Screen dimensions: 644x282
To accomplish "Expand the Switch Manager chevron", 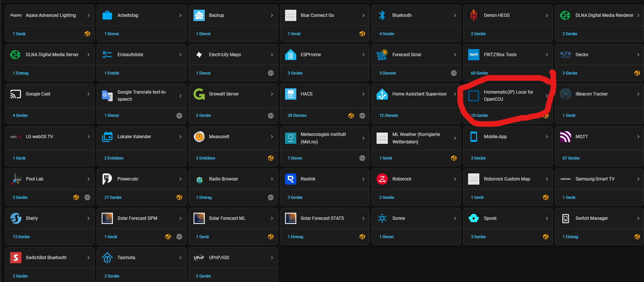I will (x=638, y=218).
